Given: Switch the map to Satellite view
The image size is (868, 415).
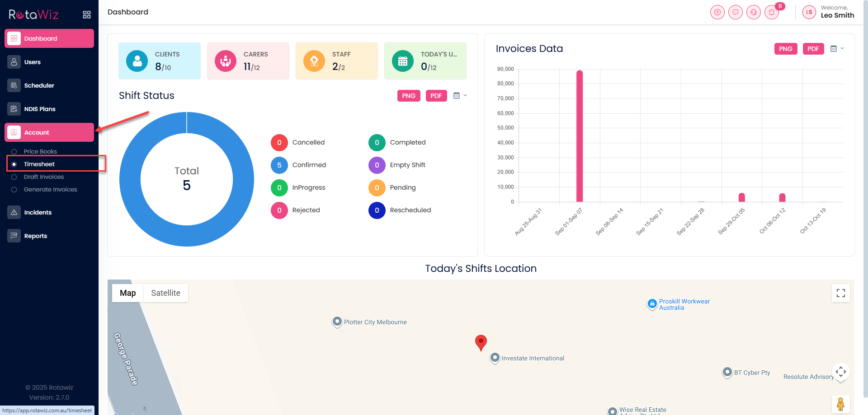Looking at the screenshot, I should coord(165,293).
